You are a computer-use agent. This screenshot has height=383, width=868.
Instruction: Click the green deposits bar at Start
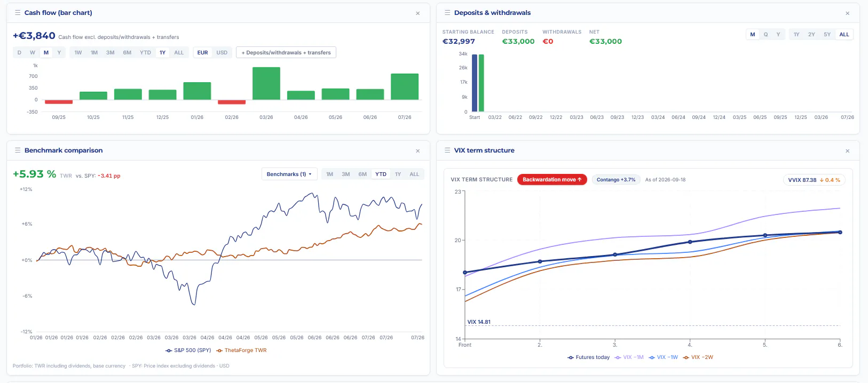pos(482,83)
